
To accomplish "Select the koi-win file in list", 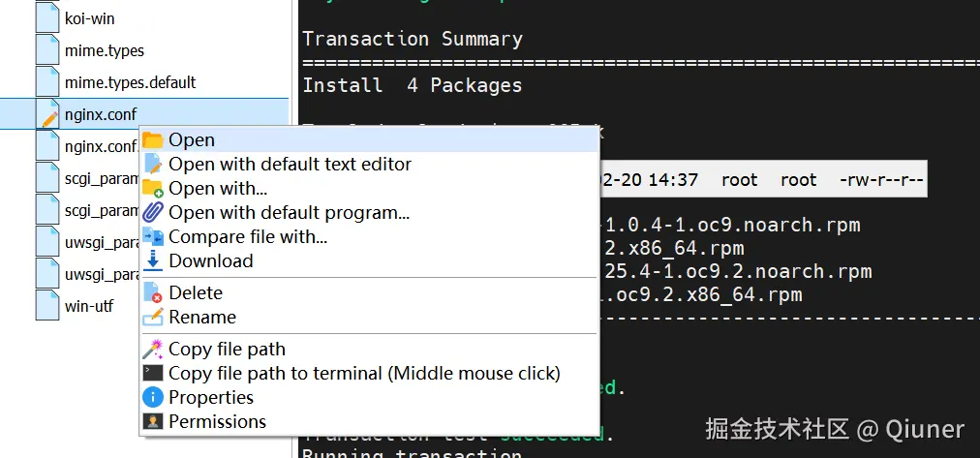I will pyautogui.click(x=89, y=18).
